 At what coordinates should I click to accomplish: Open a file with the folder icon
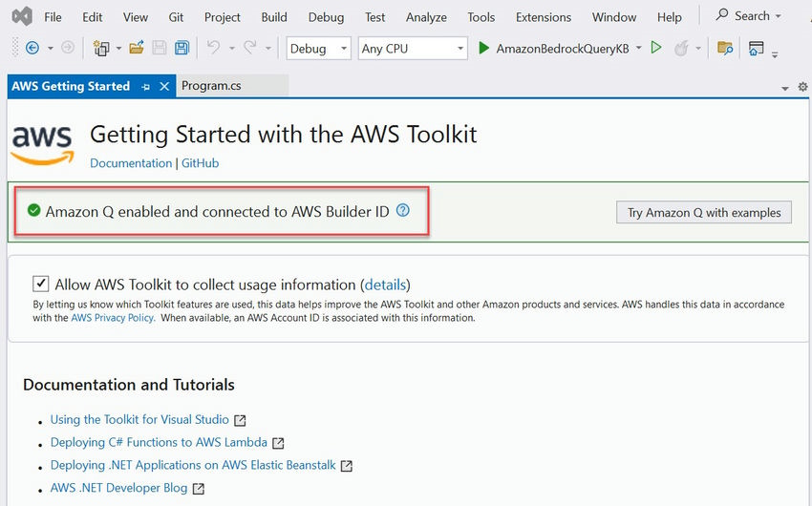tap(137, 48)
